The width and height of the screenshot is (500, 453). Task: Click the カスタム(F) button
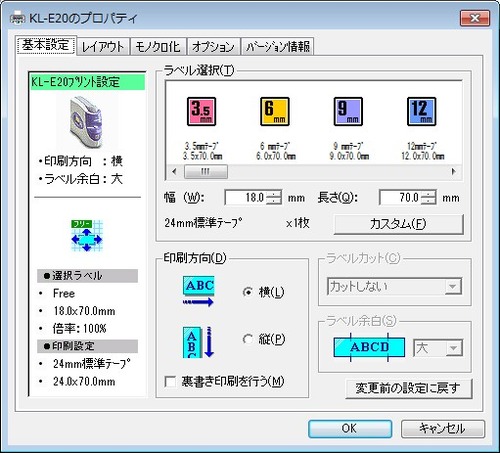pyautogui.click(x=398, y=224)
